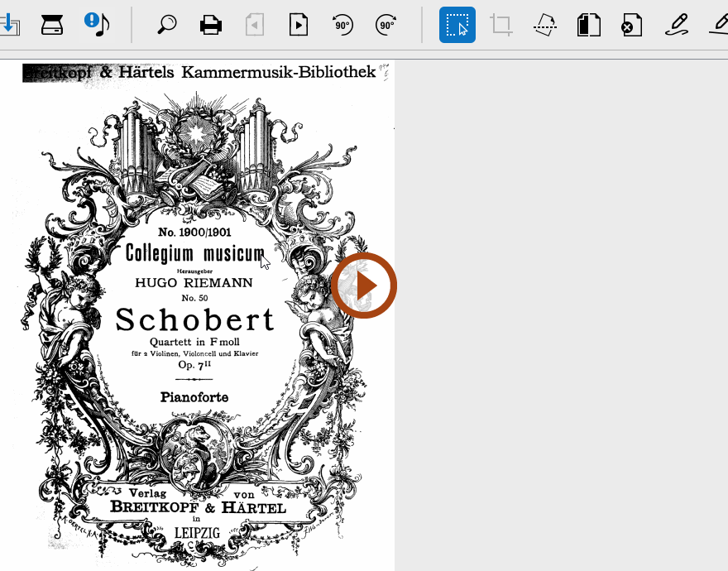Go to the next page
Viewport: 728px width, 571px height.
[x=299, y=25]
